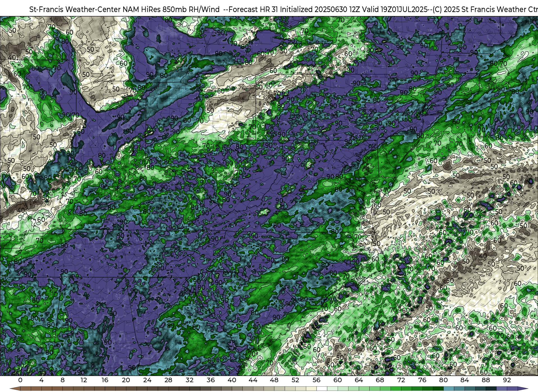The image size is (538, 392).
Task: Click the colorbar label '88'
Action: [x=486, y=380]
